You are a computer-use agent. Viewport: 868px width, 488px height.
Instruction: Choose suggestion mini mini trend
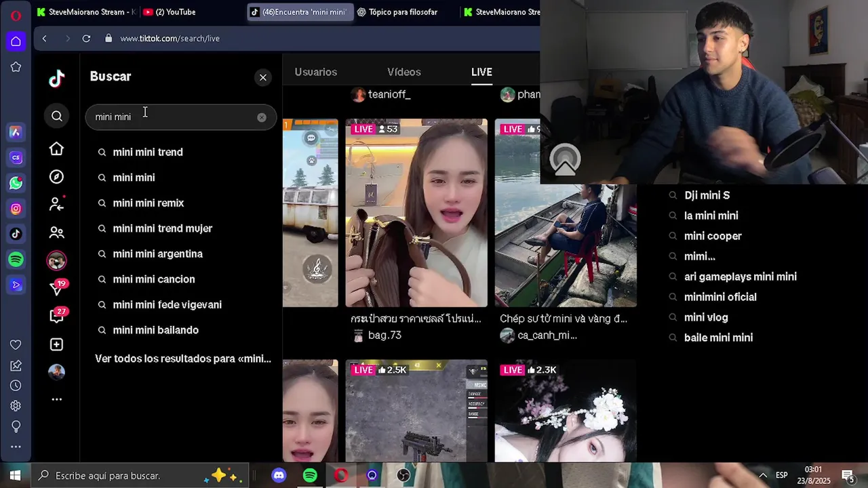point(148,152)
